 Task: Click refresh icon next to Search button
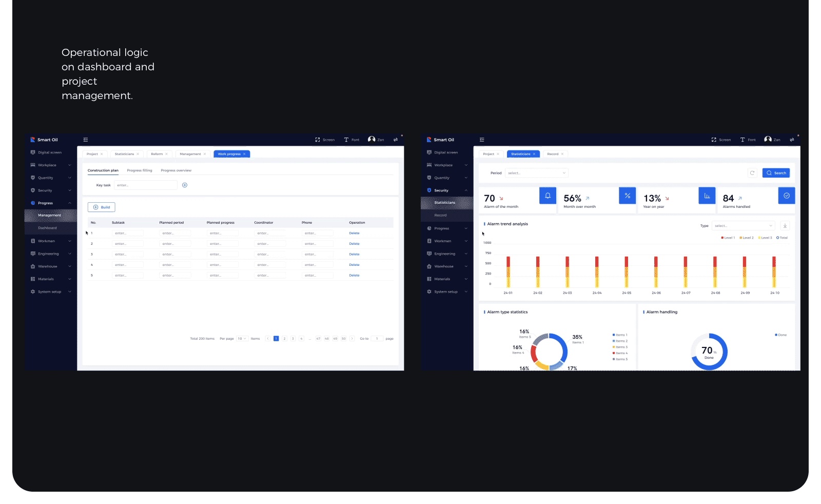tap(752, 173)
